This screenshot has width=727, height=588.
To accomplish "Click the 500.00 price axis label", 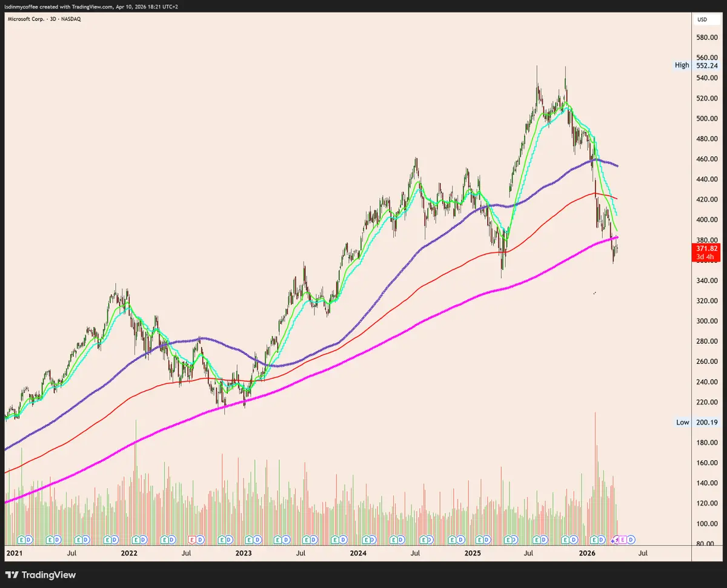I will coord(708,119).
